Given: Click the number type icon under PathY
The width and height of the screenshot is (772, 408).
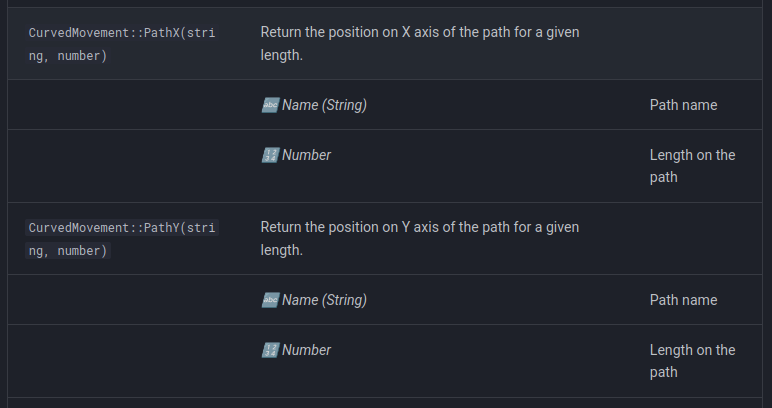Looking at the screenshot, I should [269, 350].
